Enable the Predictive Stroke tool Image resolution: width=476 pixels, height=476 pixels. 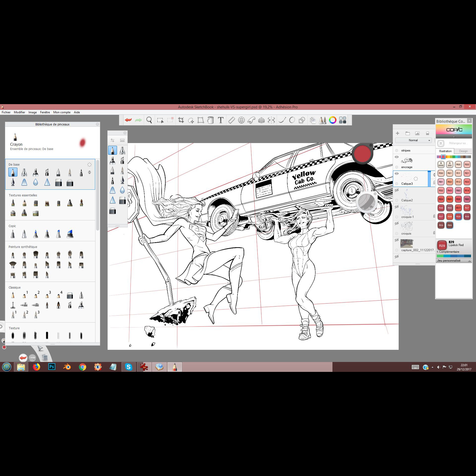[292, 120]
